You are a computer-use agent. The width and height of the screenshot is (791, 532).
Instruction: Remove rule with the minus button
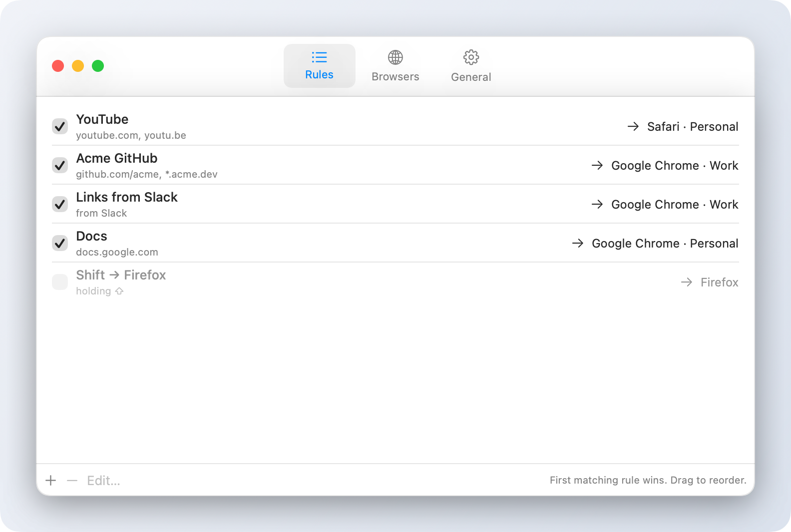point(72,480)
